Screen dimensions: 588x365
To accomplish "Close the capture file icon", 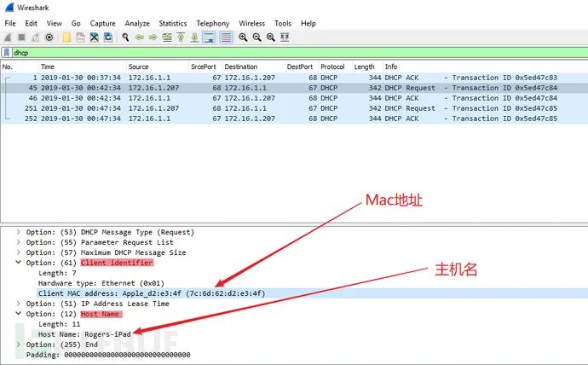I will [94, 38].
